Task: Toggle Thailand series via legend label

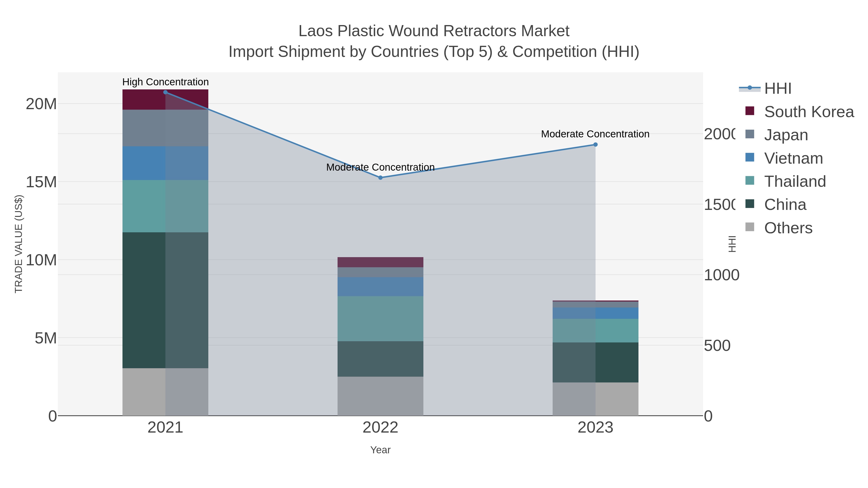Action: tap(795, 181)
